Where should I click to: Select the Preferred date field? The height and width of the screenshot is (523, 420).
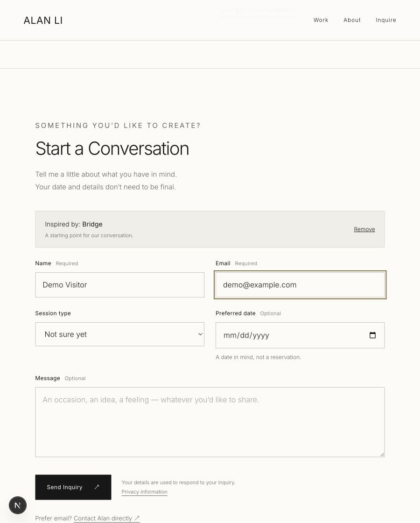(x=300, y=335)
